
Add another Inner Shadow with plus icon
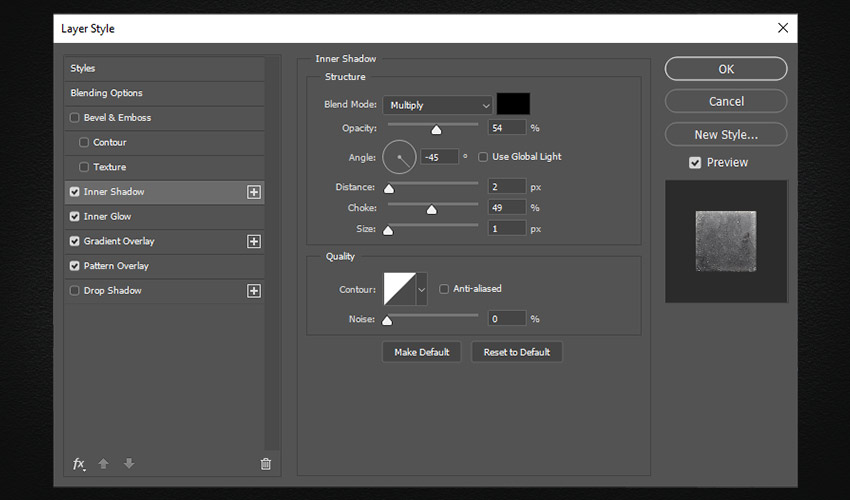[x=254, y=192]
